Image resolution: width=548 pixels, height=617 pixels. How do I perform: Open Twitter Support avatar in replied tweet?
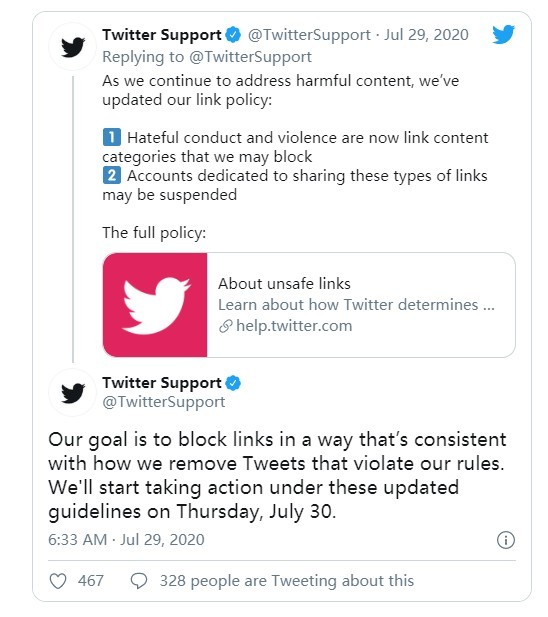pos(73,46)
